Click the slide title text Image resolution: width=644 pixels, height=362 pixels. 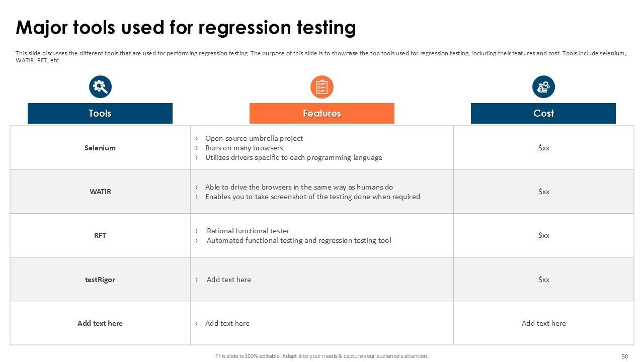pos(186,27)
